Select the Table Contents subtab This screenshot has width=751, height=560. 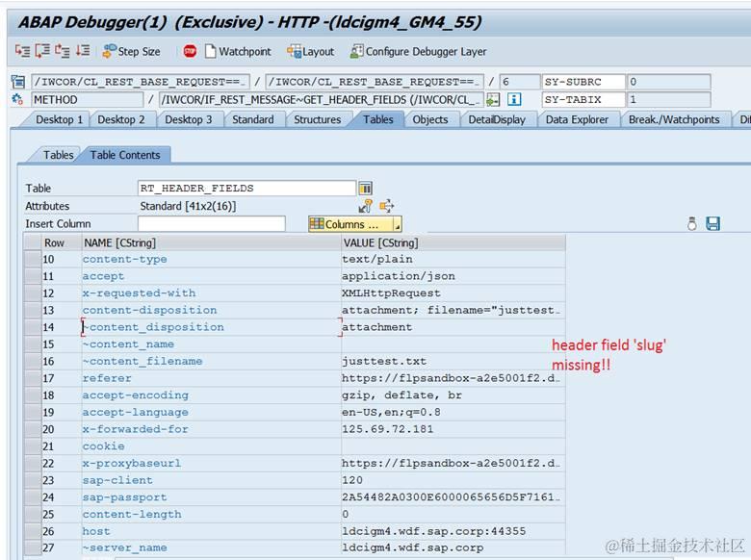tap(125, 155)
